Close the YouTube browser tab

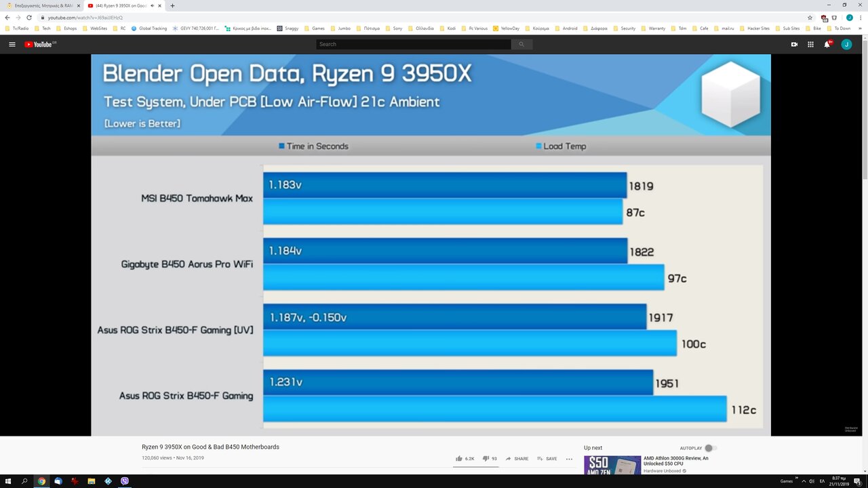tap(159, 5)
